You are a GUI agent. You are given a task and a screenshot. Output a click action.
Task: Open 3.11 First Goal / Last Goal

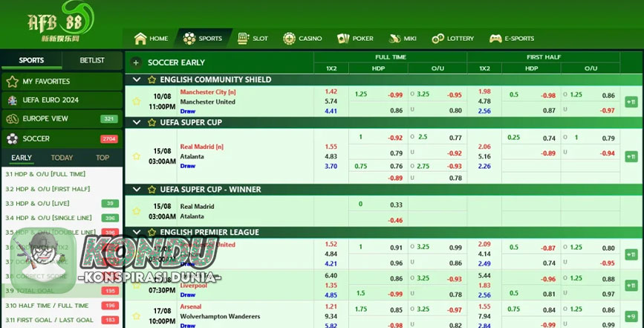pos(62,320)
